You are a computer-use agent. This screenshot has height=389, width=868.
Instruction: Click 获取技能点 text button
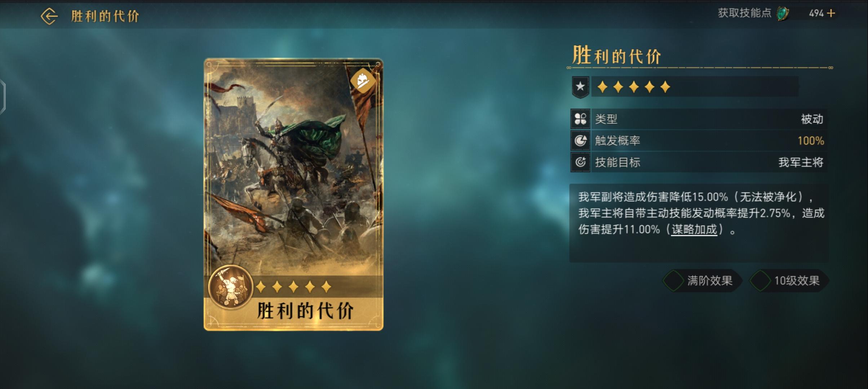pyautogui.click(x=744, y=13)
